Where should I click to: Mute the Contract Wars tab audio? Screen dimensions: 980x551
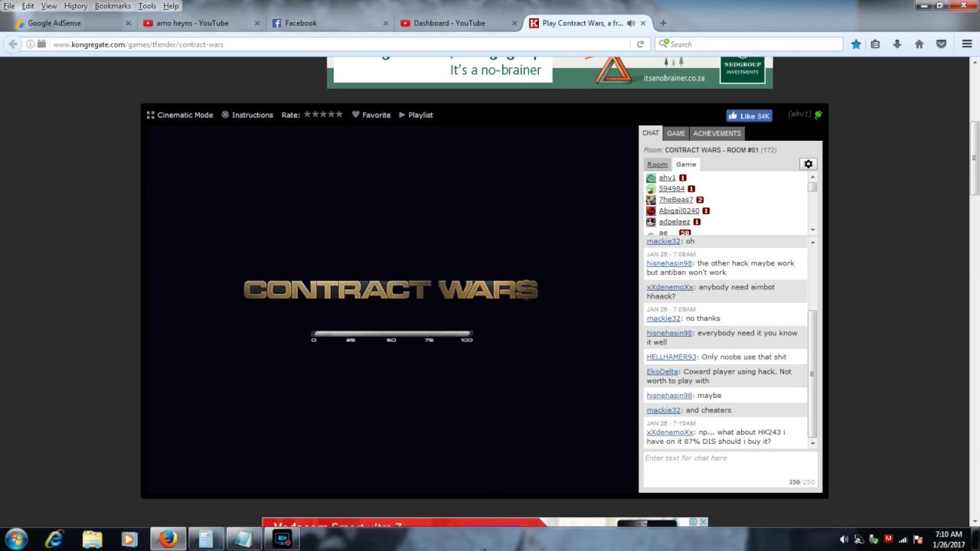pyautogui.click(x=631, y=23)
